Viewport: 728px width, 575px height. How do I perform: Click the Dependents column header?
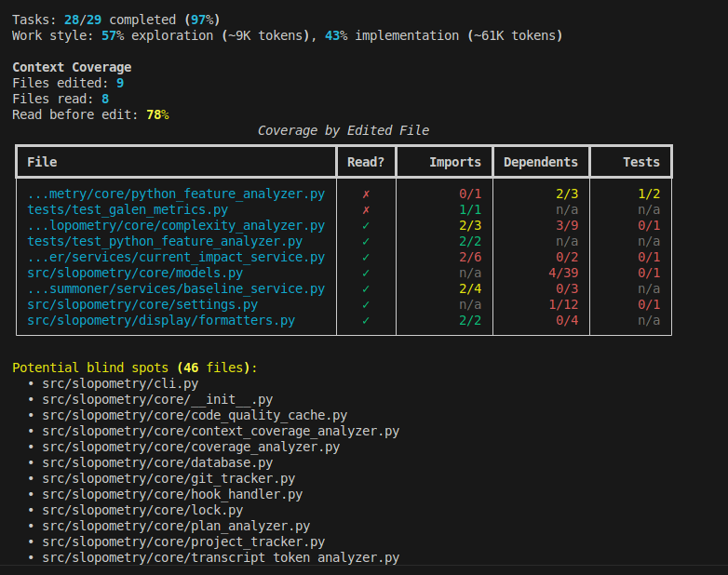pos(541,162)
